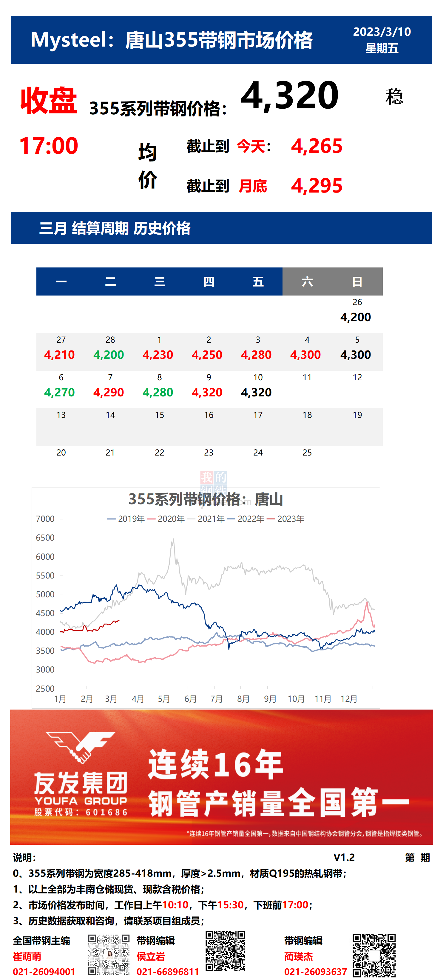
Task: Click the 全国带钢主编 label
Action: coord(41,941)
